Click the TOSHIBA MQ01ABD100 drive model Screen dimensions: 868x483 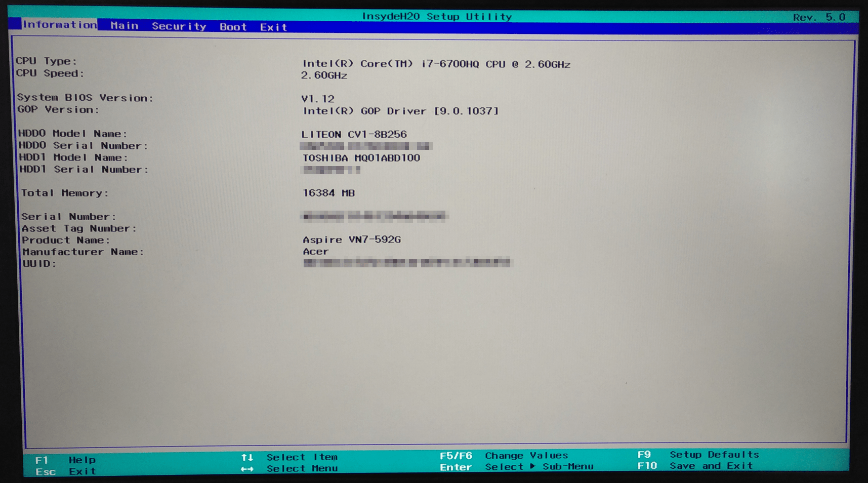point(361,158)
